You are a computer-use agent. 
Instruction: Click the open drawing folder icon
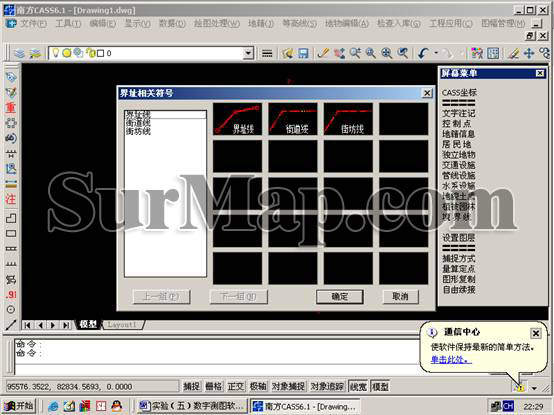coord(288,54)
